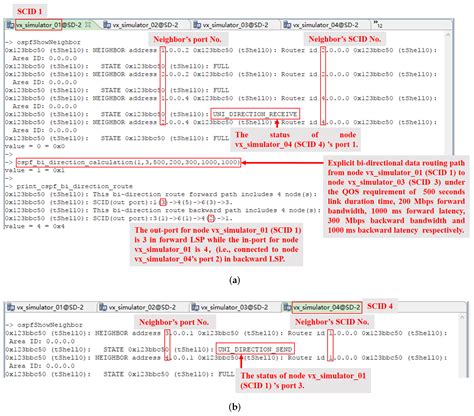Viewport: 474px width, 416px height.
Task: Click the 'value = 4 = 0x4' output line
Action: pyautogui.click(x=35, y=226)
